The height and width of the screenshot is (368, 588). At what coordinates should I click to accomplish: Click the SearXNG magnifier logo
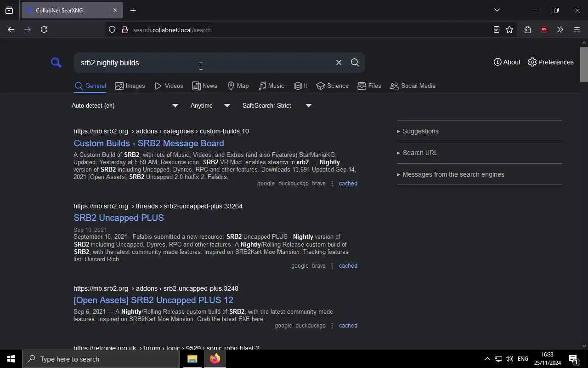coord(56,63)
